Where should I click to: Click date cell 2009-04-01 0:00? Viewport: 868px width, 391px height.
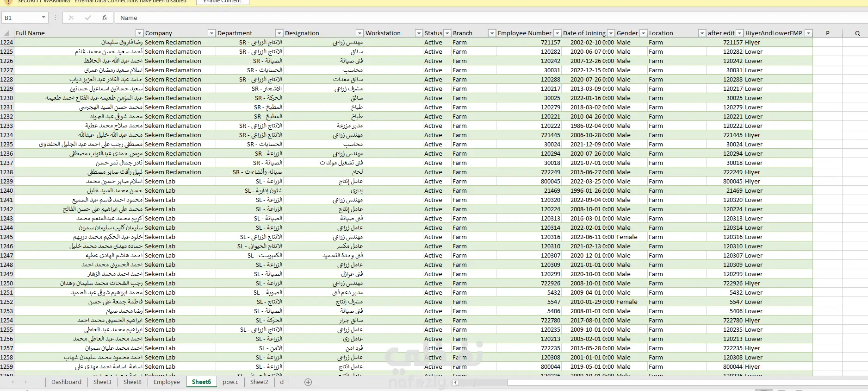[x=589, y=292]
